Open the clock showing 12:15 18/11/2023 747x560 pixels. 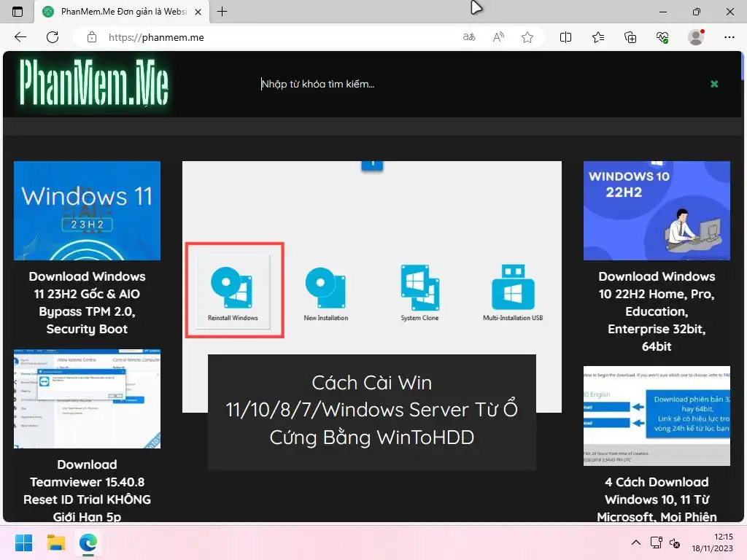712,542
